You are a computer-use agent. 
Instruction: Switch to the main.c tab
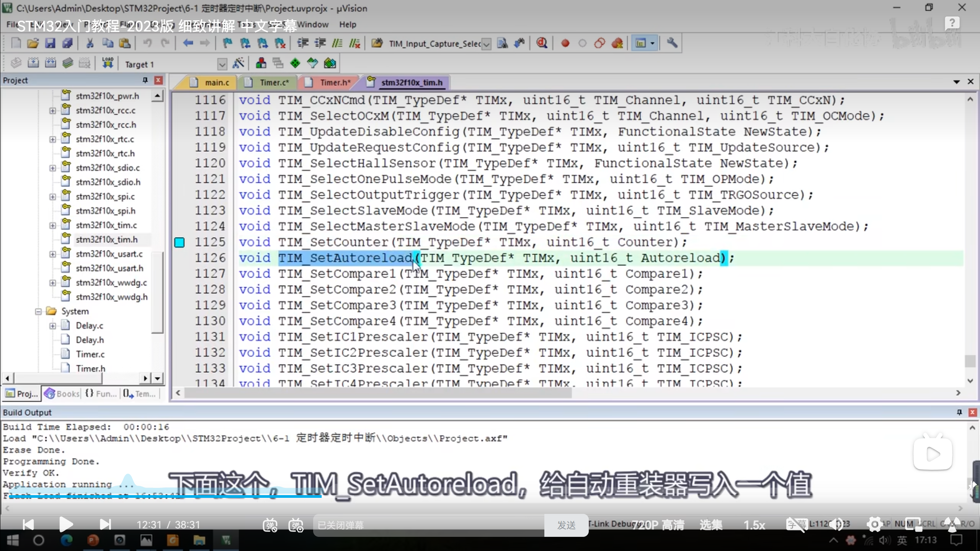coord(216,83)
